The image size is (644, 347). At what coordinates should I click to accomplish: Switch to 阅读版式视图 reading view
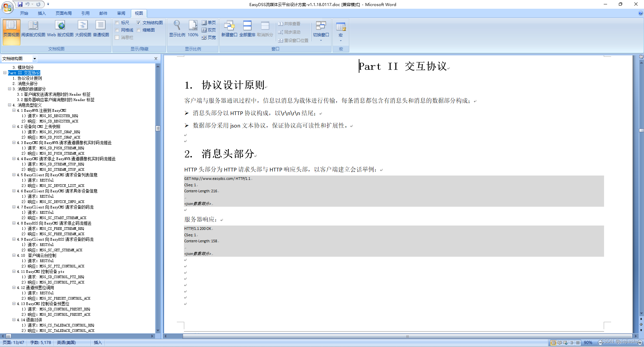point(33,29)
